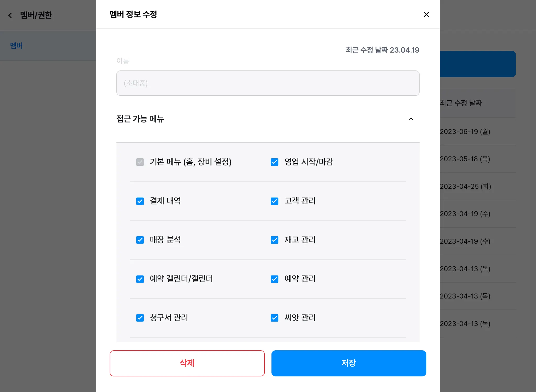Toggle the 고객 관리 checkbox
Viewport: 536px width, 392px height.
coord(274,201)
